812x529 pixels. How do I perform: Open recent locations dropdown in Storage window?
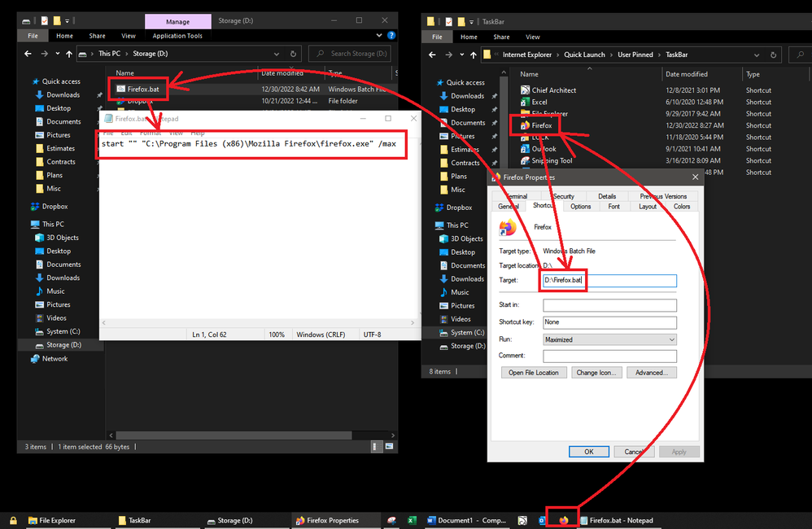(x=57, y=54)
